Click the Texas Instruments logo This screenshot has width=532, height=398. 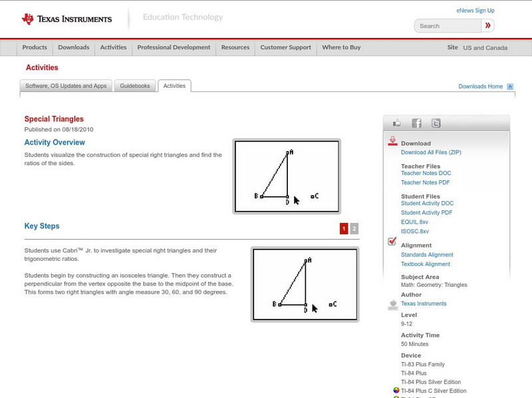65,19
